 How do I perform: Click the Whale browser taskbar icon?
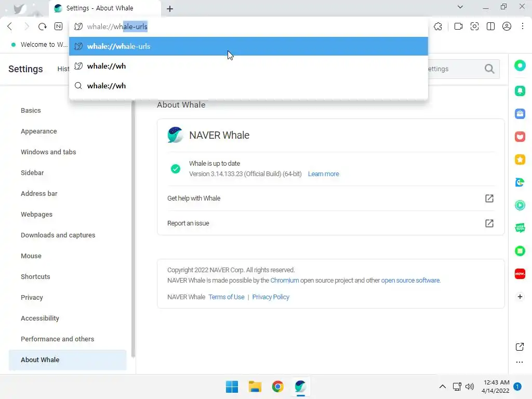tap(300, 387)
